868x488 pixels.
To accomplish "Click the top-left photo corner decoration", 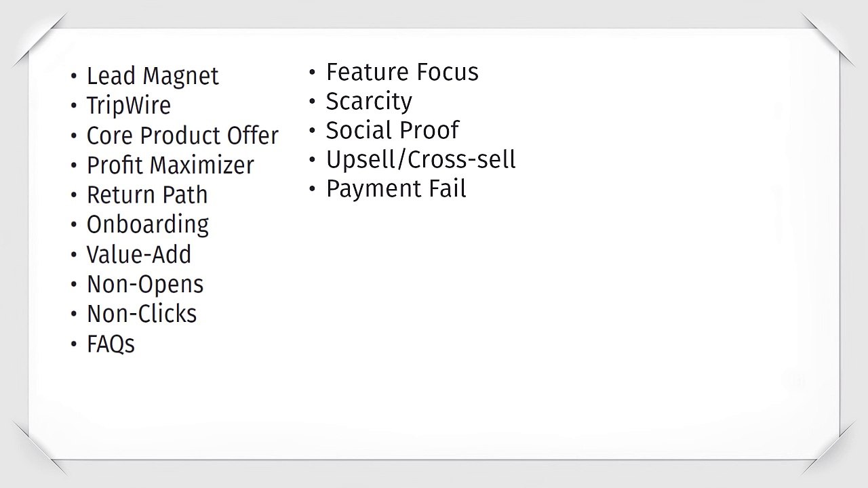I will [41, 41].
